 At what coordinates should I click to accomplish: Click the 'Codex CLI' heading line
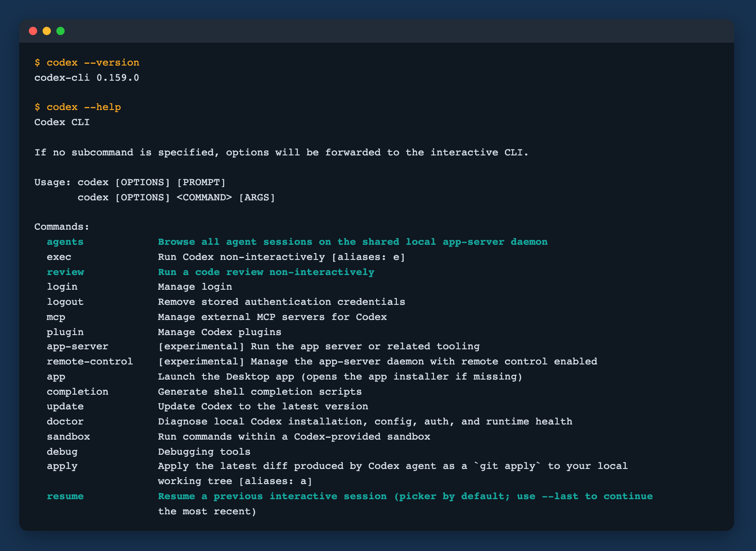tap(62, 122)
